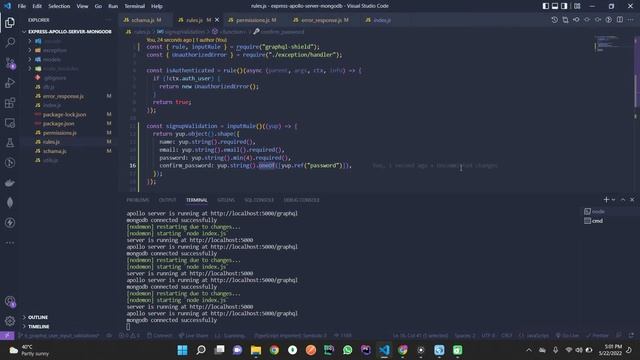
Task: Open the Terminal menu
Action: click(135, 6)
